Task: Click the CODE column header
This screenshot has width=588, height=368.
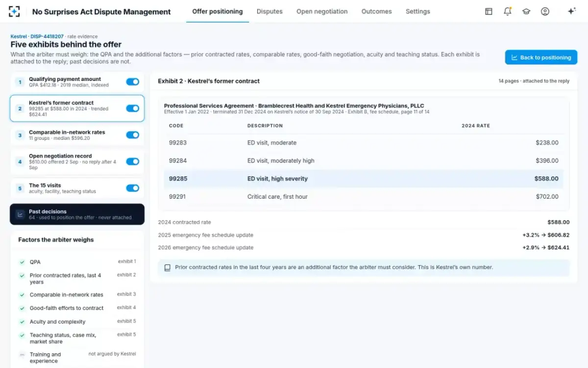Action: (176, 126)
